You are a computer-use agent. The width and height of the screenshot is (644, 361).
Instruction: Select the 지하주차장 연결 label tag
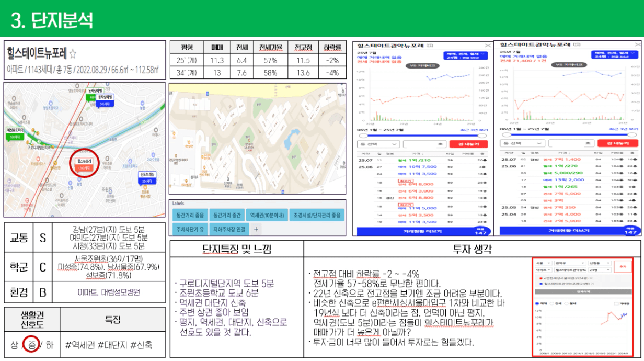228,229
